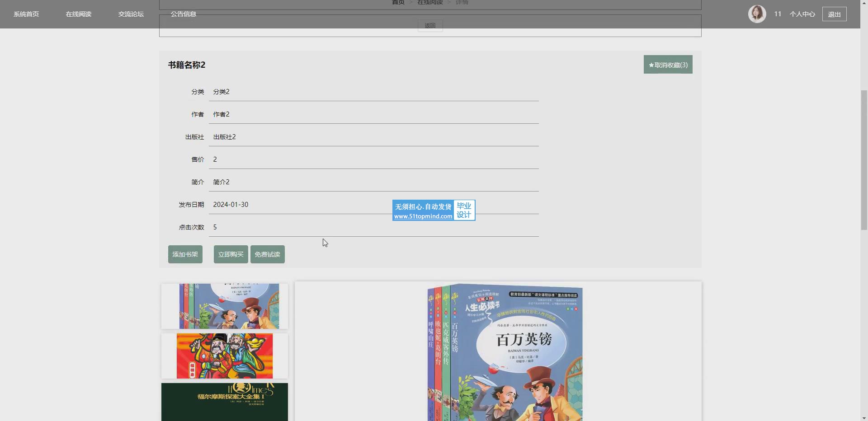The image size is (868, 421).
Task: Click the publisher value 出版社2
Action: [225, 137]
